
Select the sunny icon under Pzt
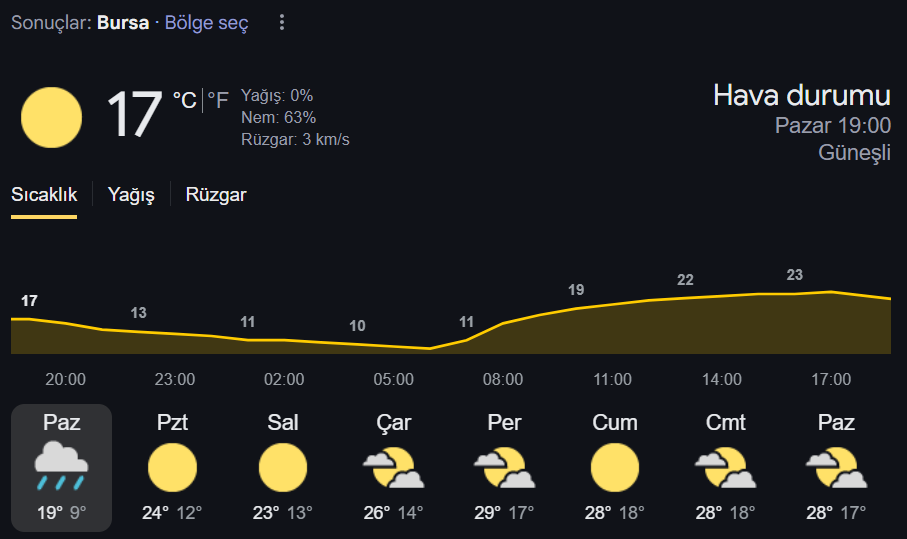coord(172,467)
